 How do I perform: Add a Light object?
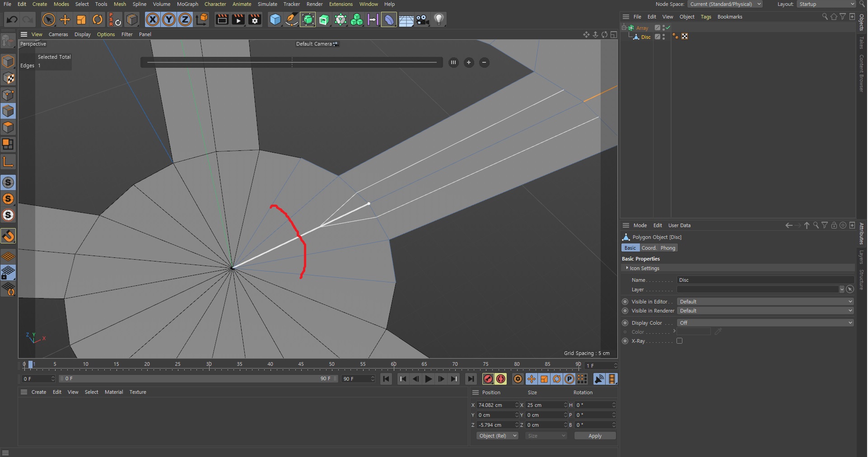pos(439,19)
